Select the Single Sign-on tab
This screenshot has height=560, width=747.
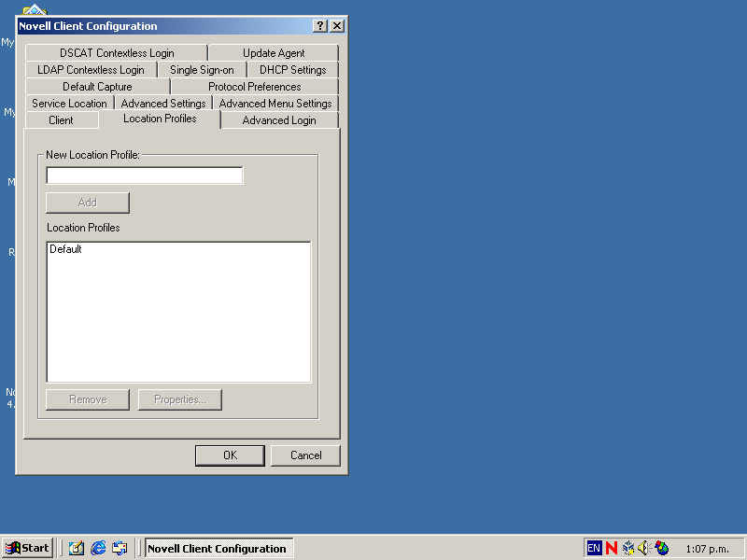point(202,69)
